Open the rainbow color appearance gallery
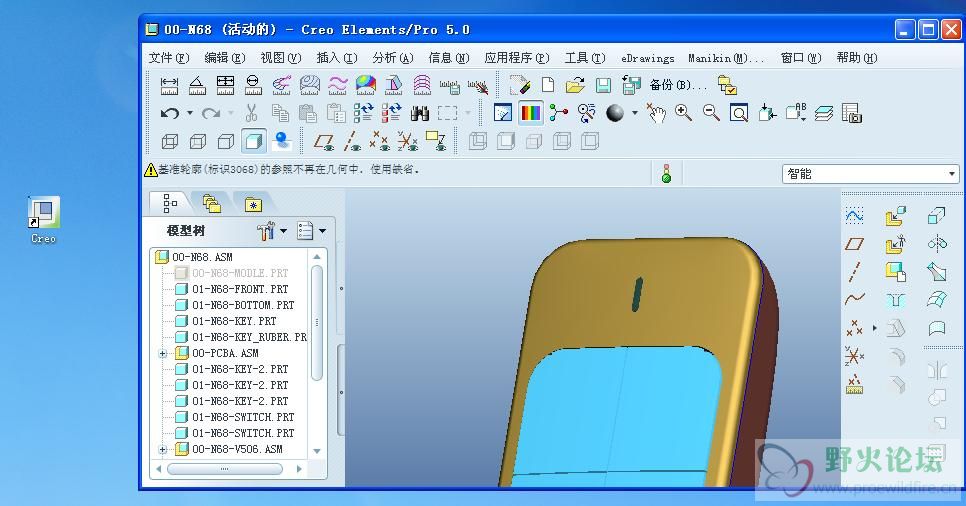Viewport: 966px width, 506px height. click(530, 113)
